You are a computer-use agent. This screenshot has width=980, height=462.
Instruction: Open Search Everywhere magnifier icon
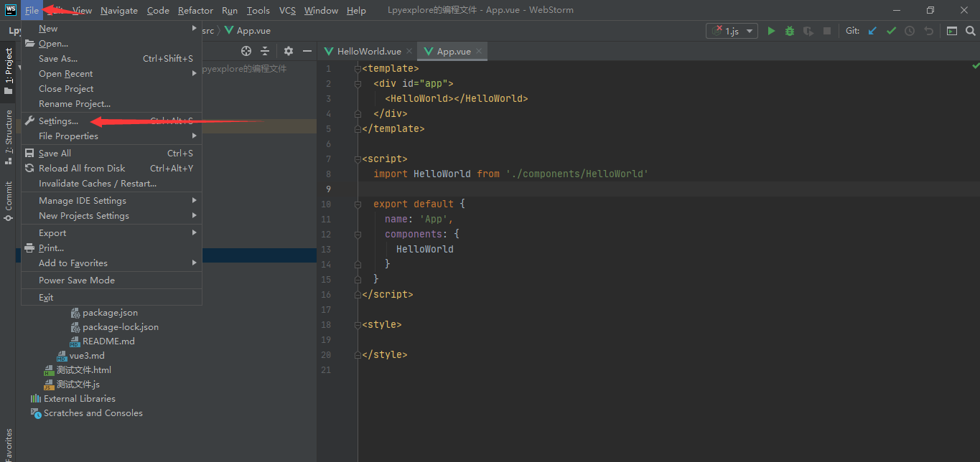point(971,31)
